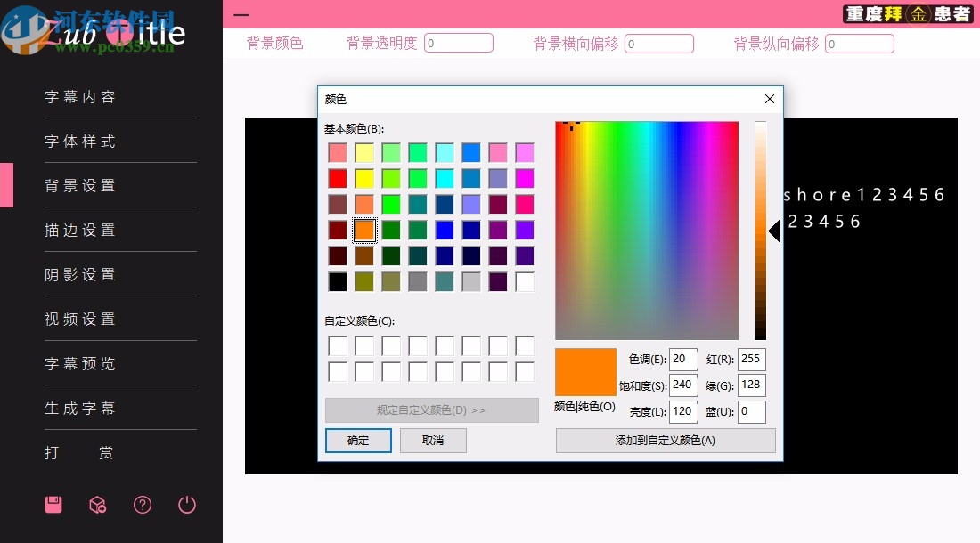This screenshot has width=980, height=543.
Task: Click the power off icon
Action: point(186,505)
